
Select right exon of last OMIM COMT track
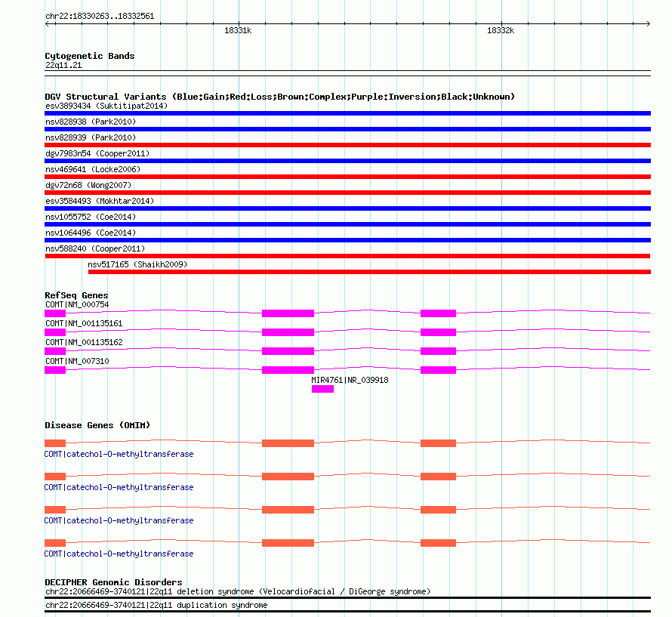click(x=438, y=543)
